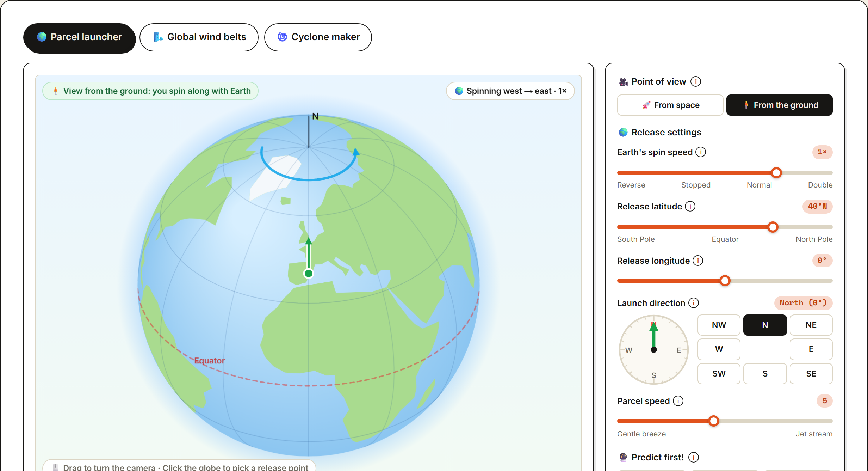Click the 'Reverse' spin speed label
Screen dimensions: 868x471
(x=631, y=185)
